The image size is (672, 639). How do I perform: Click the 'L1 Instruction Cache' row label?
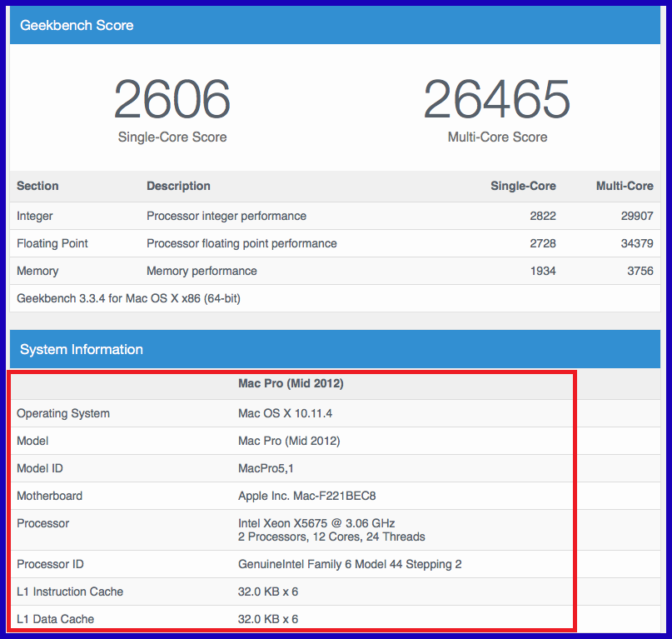pos(70,592)
